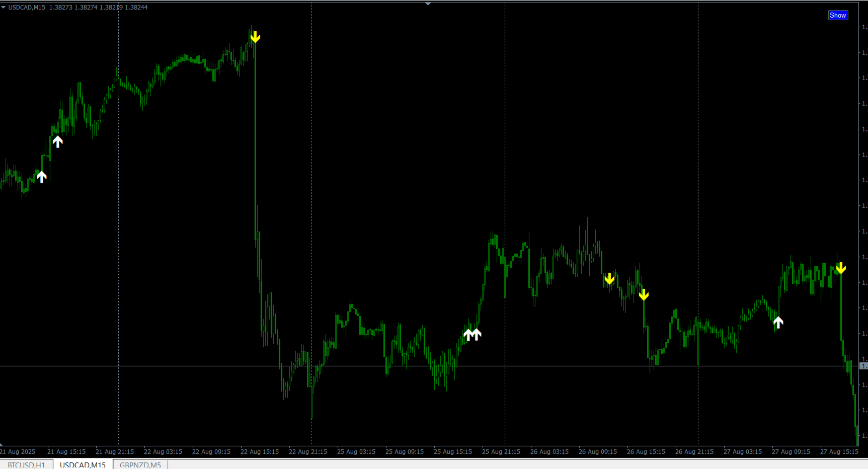The height and width of the screenshot is (469, 868).
Task: Select the yellow sell arrow at the highest peak
Action: click(255, 37)
